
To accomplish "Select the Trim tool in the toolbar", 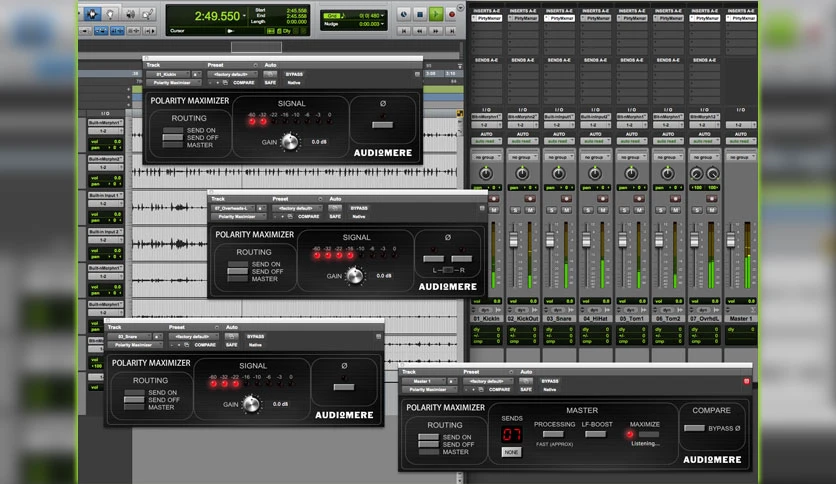I will [92, 14].
